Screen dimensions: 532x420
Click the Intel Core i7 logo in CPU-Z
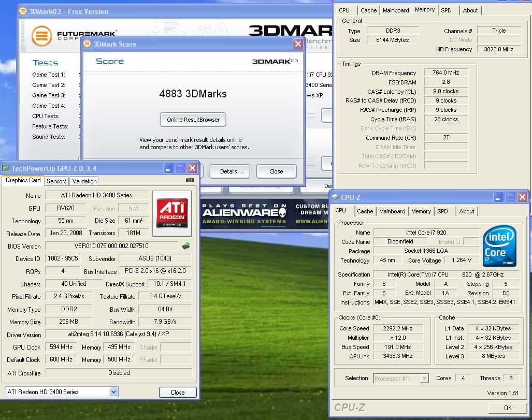[499, 245]
